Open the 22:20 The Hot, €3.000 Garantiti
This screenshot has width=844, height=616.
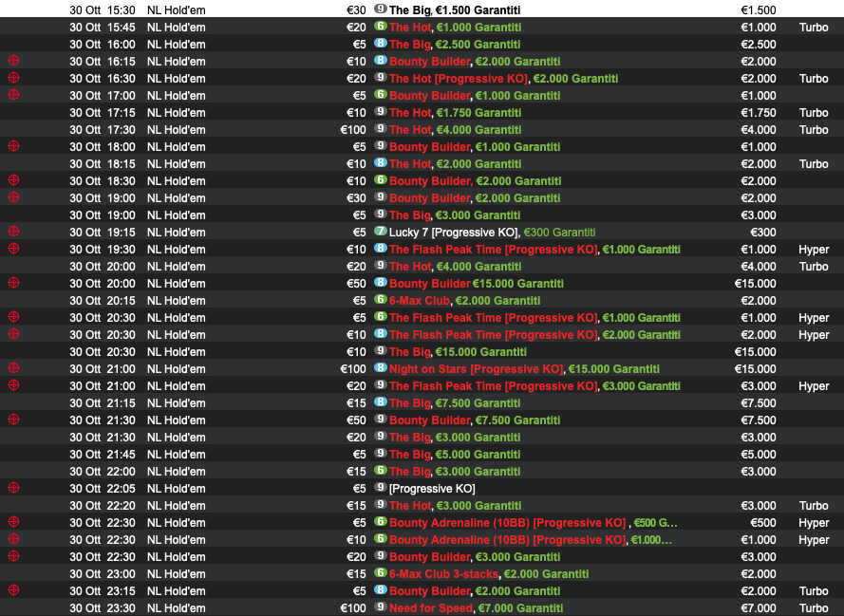[x=455, y=506]
